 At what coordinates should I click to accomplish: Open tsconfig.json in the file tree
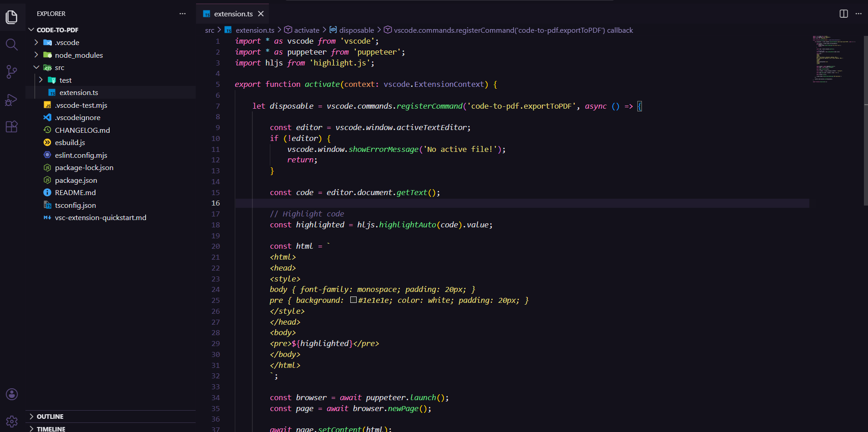[x=111, y=205]
